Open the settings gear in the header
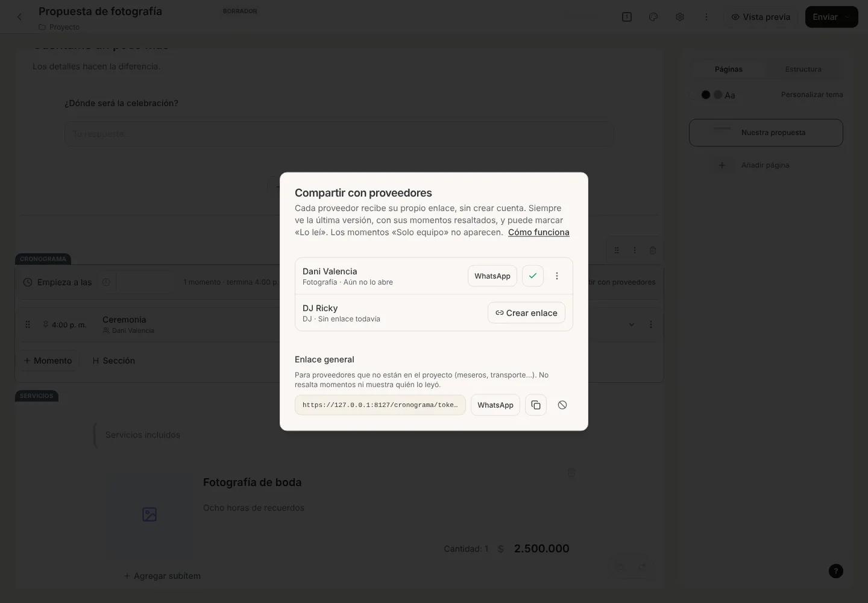This screenshot has width=868, height=603. (x=680, y=17)
